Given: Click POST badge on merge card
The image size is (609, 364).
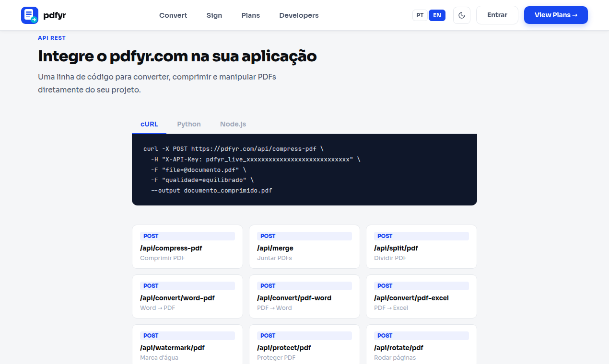Looking at the screenshot, I should 304,236.
